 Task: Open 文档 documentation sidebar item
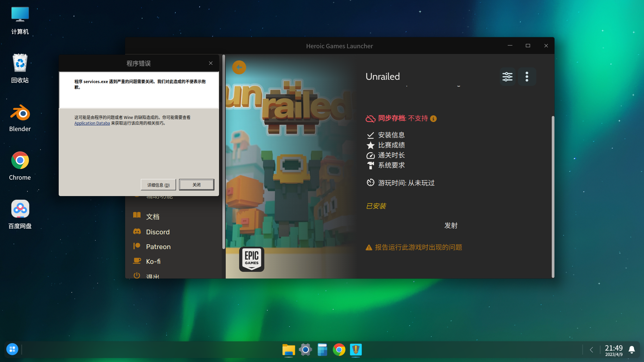153,217
